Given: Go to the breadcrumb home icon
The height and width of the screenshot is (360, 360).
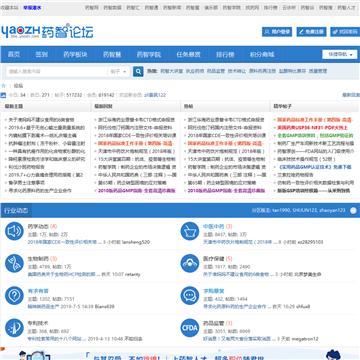Looking at the screenshot, I should pyautogui.click(x=4, y=86).
